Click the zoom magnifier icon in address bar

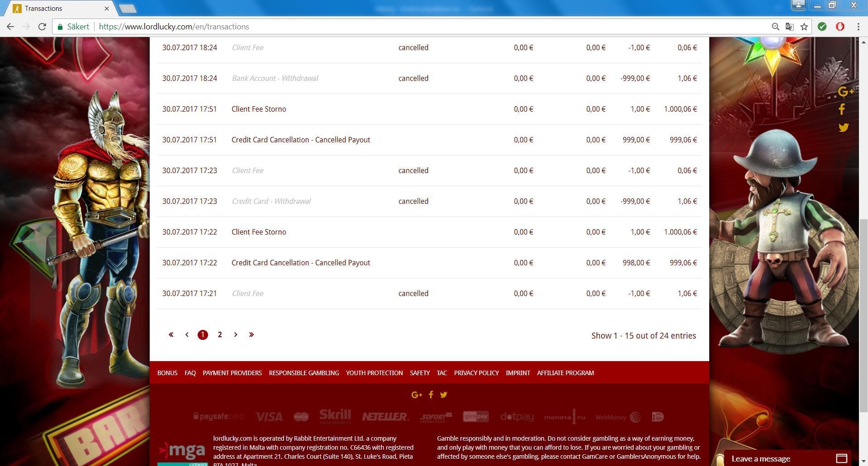775,27
